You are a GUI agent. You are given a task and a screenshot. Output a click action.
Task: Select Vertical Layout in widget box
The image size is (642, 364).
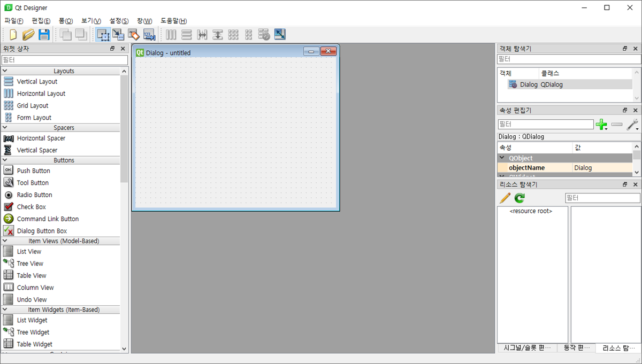click(37, 82)
